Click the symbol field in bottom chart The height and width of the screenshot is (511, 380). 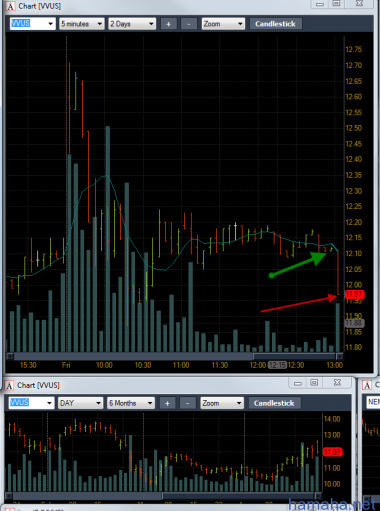[x=31, y=403]
